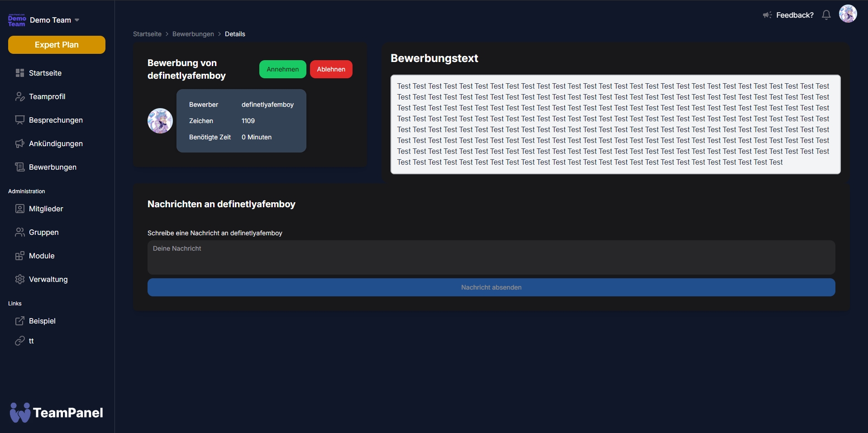Select Gruppen in the sidebar
868x433 pixels.
click(x=43, y=232)
